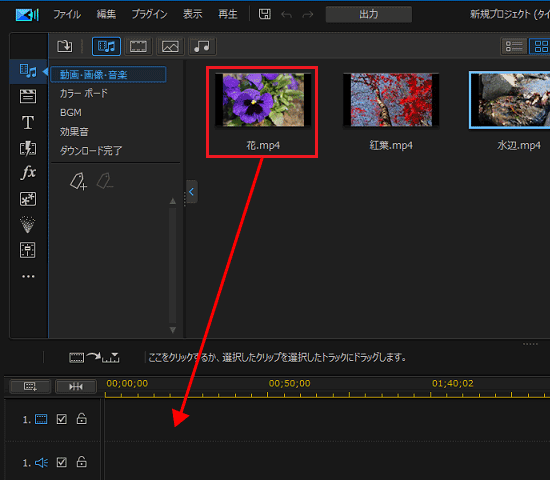Screen dimensions: 550x480
Task: Click the ここをクリックするか hint text
Action: pyautogui.click(x=277, y=358)
